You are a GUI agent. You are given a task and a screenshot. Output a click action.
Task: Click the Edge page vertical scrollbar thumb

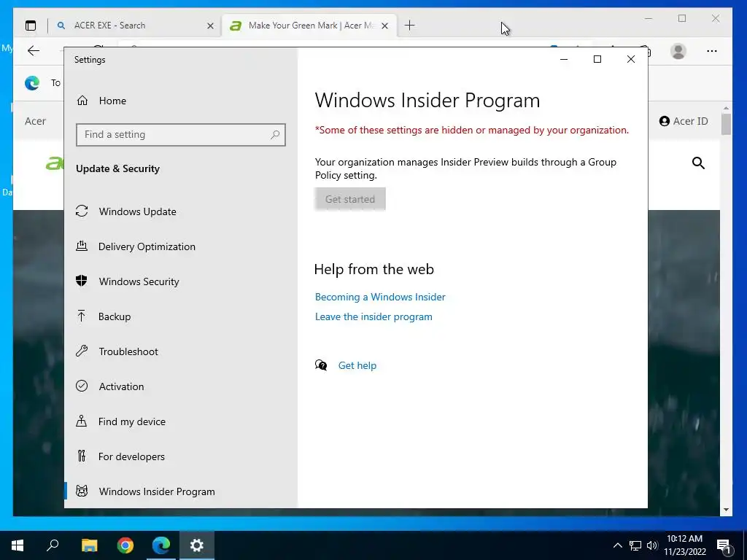pos(726,124)
